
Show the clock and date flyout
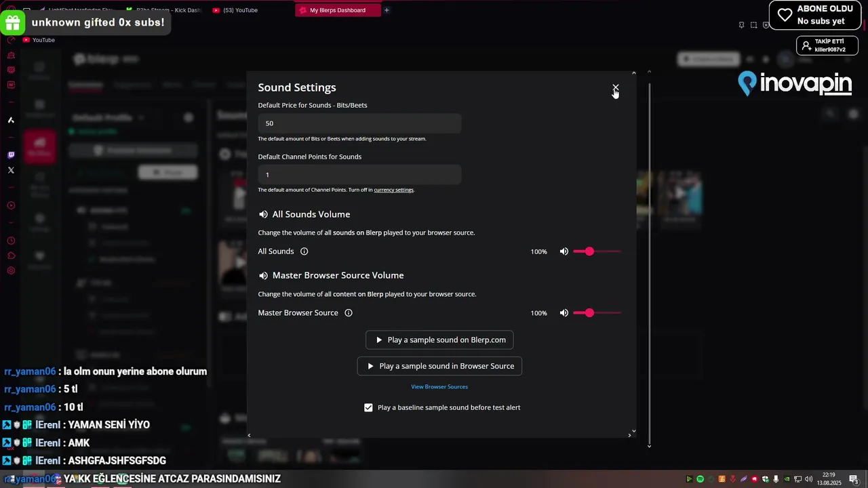tap(829, 479)
